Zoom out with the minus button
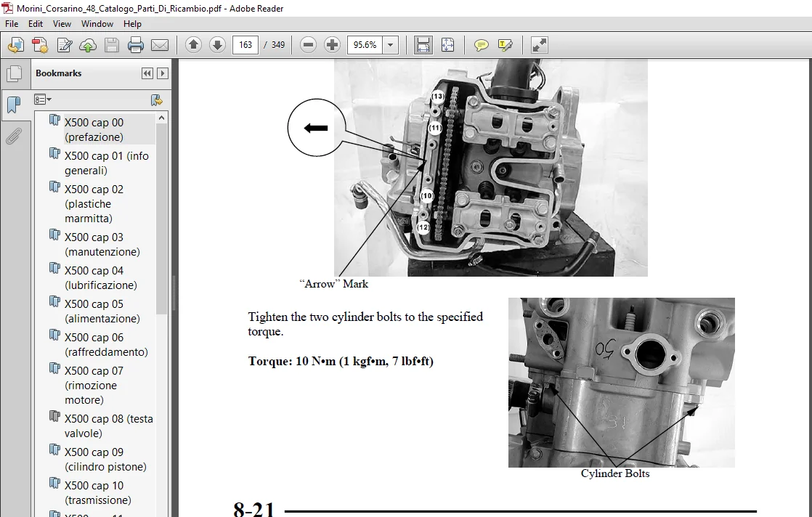 coord(308,45)
